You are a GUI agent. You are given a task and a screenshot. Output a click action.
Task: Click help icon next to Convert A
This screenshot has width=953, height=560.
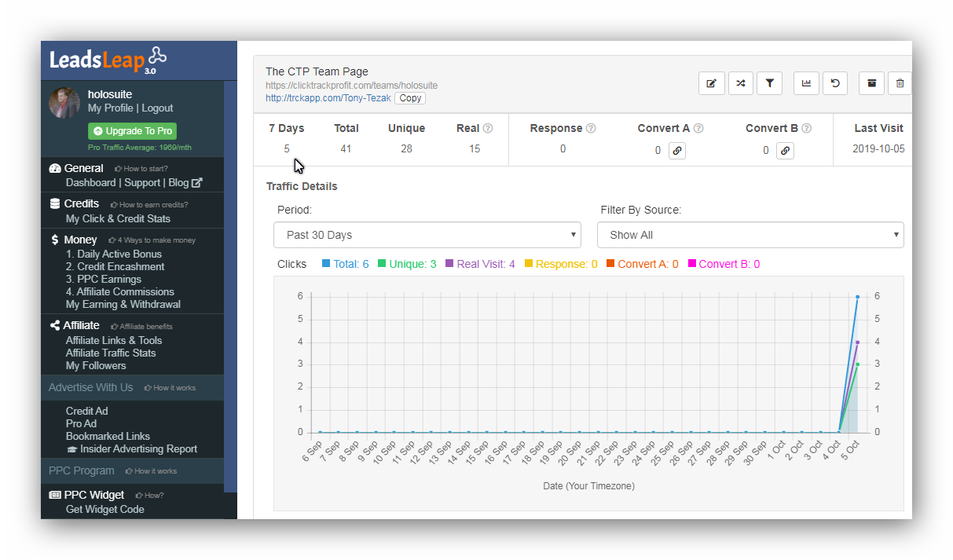[698, 128]
